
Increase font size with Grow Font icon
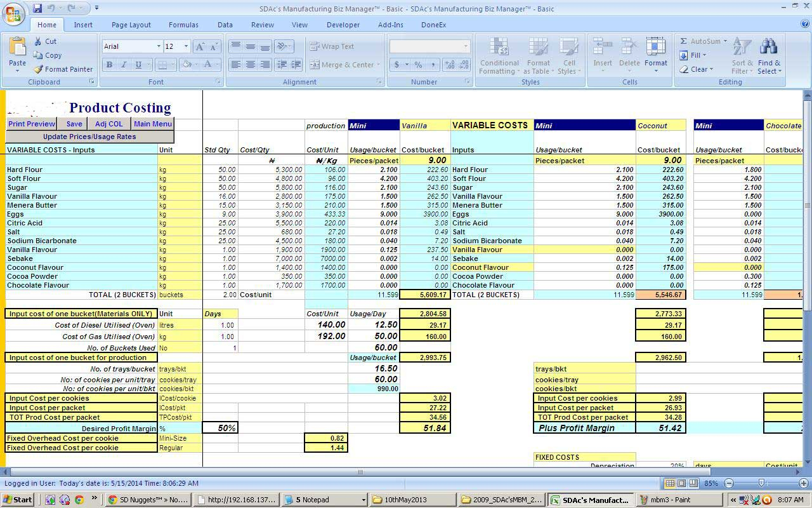200,46
